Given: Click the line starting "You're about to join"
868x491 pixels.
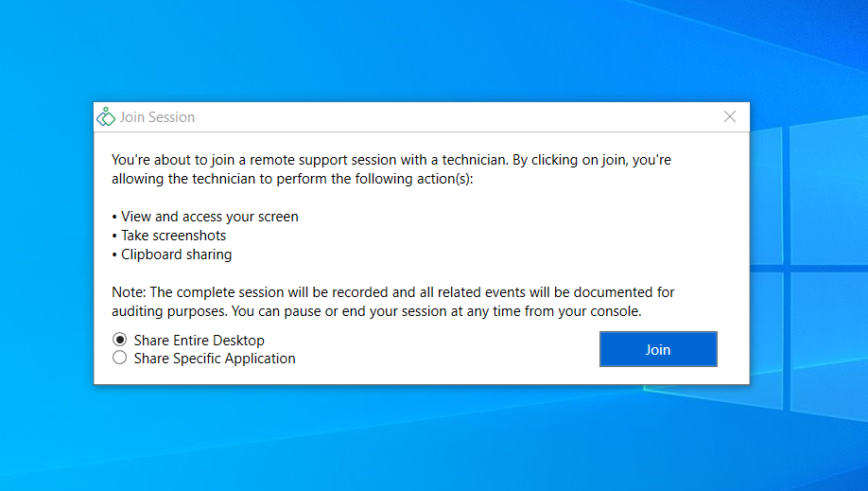Looking at the screenshot, I should coord(391,160).
